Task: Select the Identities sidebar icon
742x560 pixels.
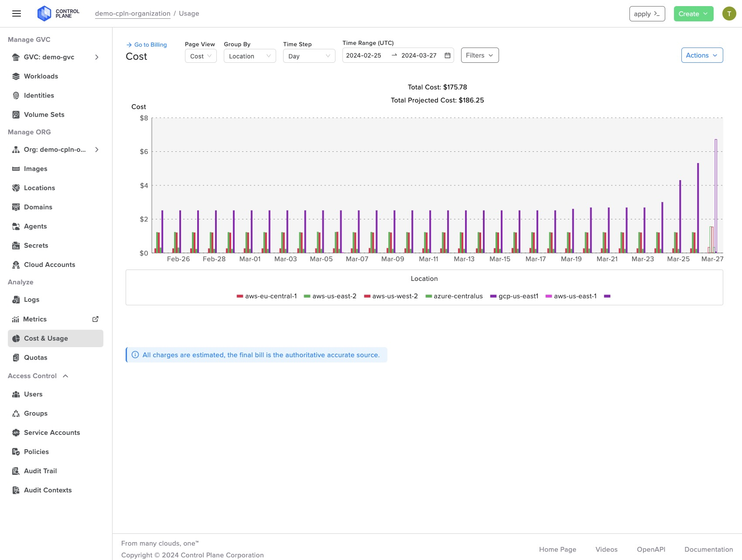Action: (x=16, y=96)
